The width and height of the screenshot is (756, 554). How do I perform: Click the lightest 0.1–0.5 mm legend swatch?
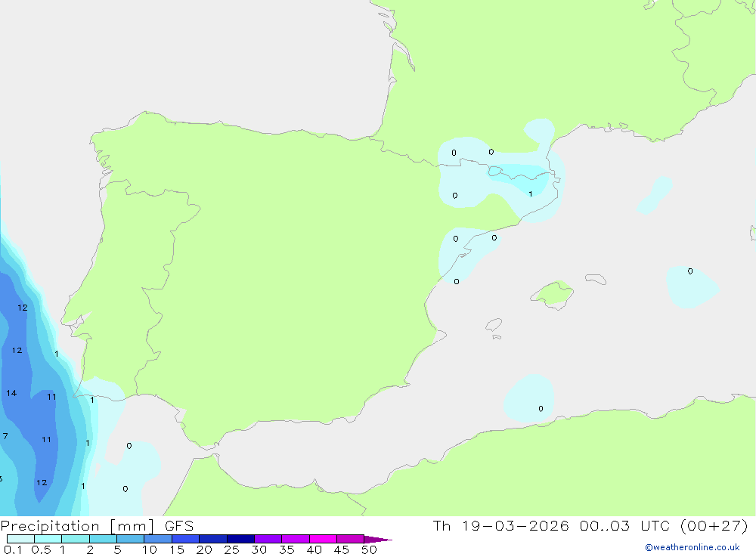tap(20, 539)
